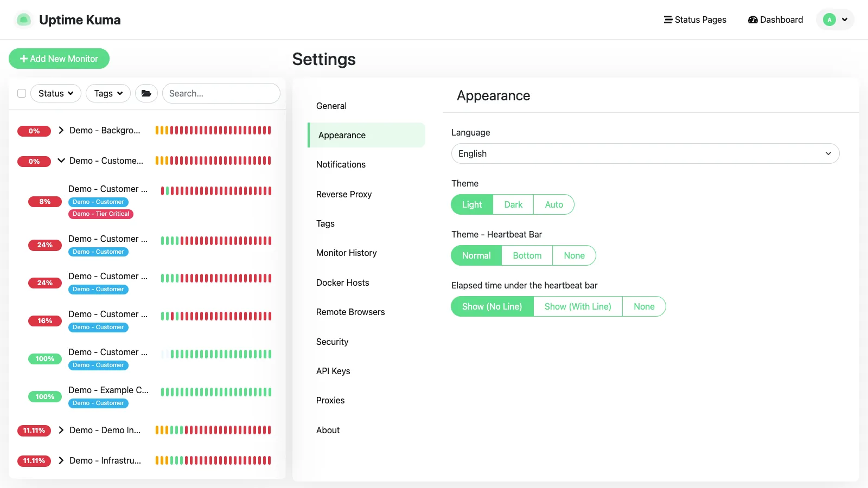Click the Demo - Customer tag under 8% monitor

pyautogui.click(x=98, y=202)
